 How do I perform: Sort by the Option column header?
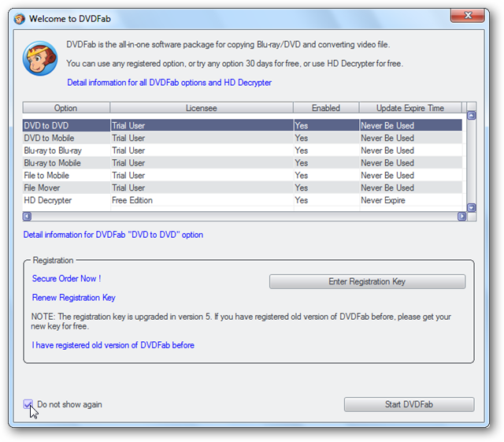click(x=66, y=108)
